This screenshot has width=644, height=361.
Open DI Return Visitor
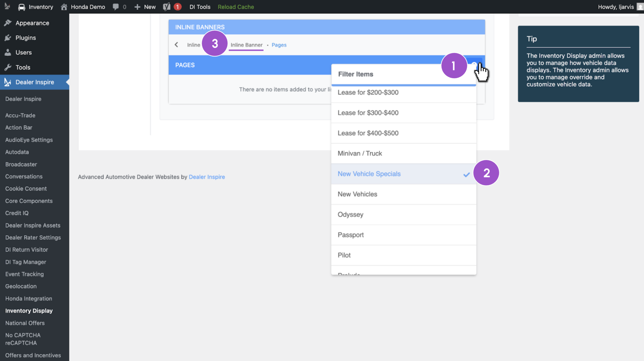click(26, 250)
